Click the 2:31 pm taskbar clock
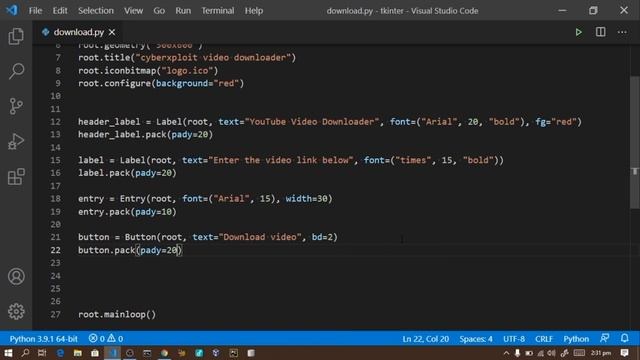Viewport: 640px width, 360px height. [x=601, y=353]
